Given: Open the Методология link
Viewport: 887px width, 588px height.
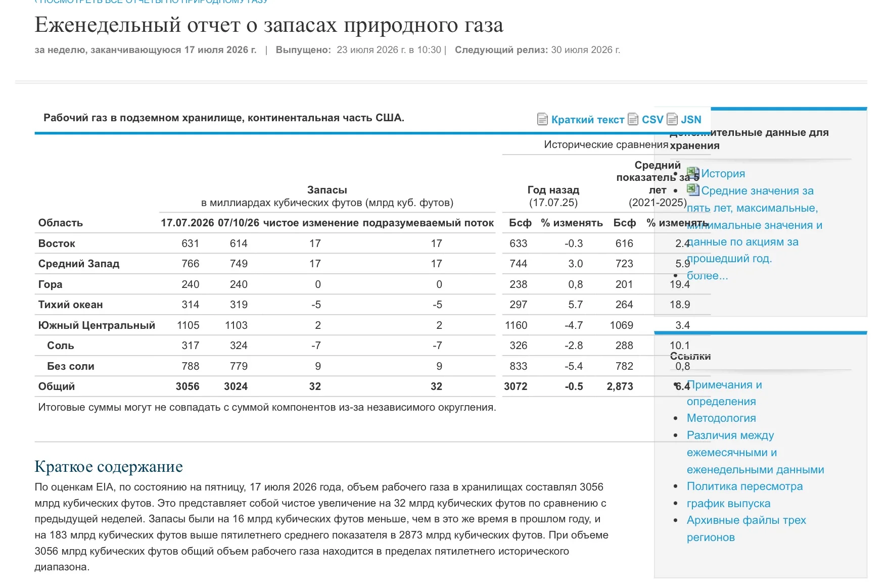Looking at the screenshot, I should (721, 418).
